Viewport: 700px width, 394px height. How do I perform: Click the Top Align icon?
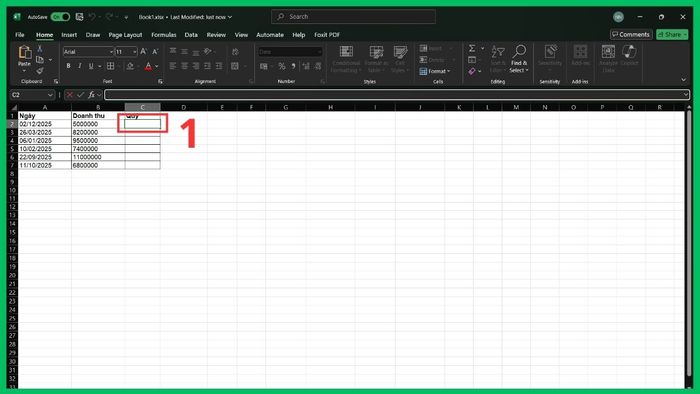point(173,51)
